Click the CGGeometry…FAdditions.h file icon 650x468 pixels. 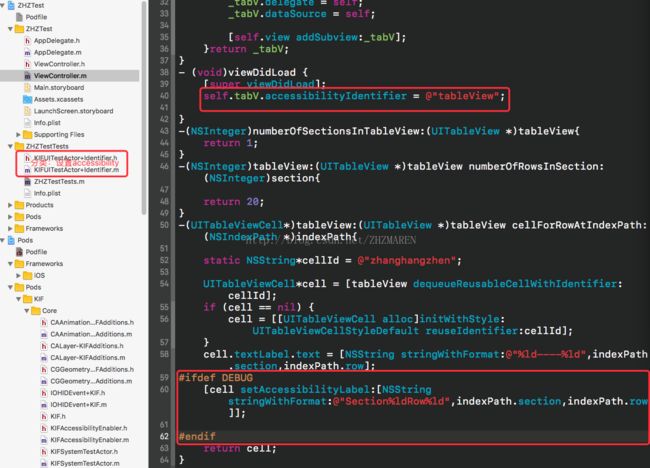(x=44, y=369)
